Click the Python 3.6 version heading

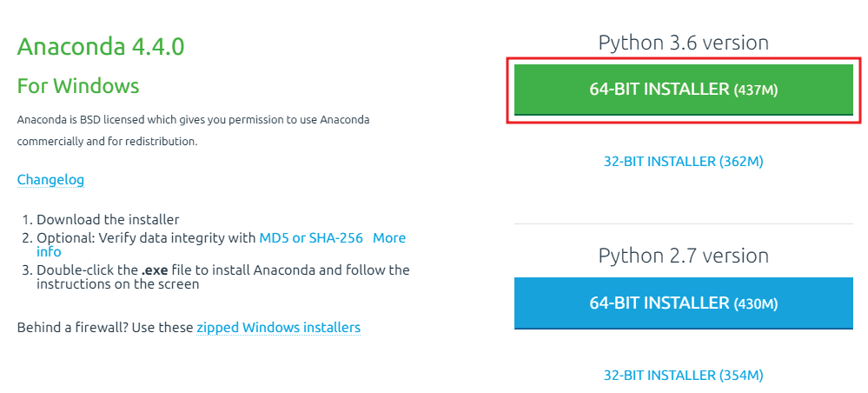(x=683, y=43)
